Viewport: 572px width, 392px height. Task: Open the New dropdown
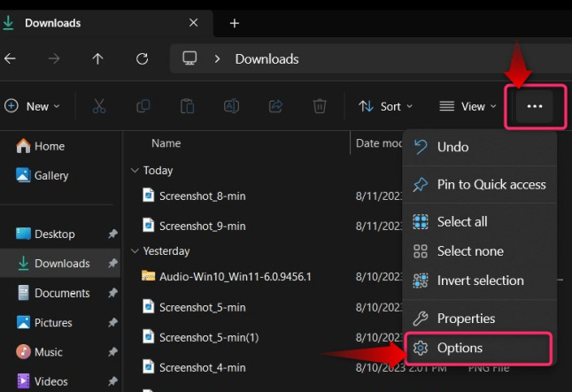32,106
